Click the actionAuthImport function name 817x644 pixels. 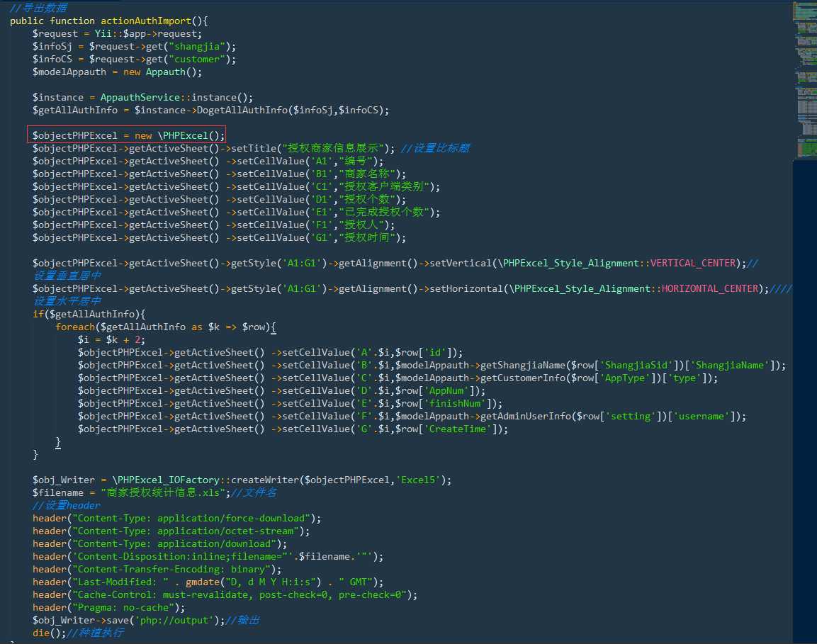point(146,21)
